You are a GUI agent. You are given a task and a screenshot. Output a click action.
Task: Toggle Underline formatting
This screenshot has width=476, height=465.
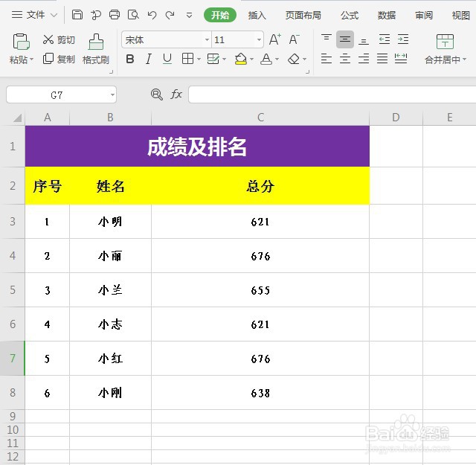(x=167, y=59)
